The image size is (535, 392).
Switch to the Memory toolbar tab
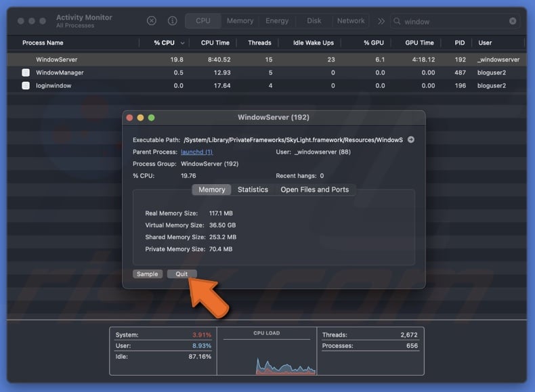[x=240, y=21]
